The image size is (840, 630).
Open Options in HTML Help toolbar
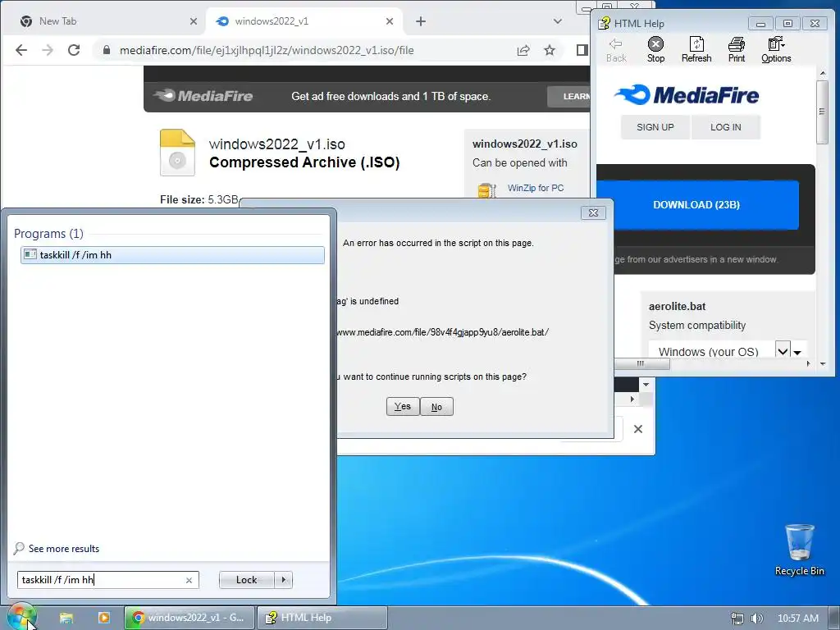[776, 50]
